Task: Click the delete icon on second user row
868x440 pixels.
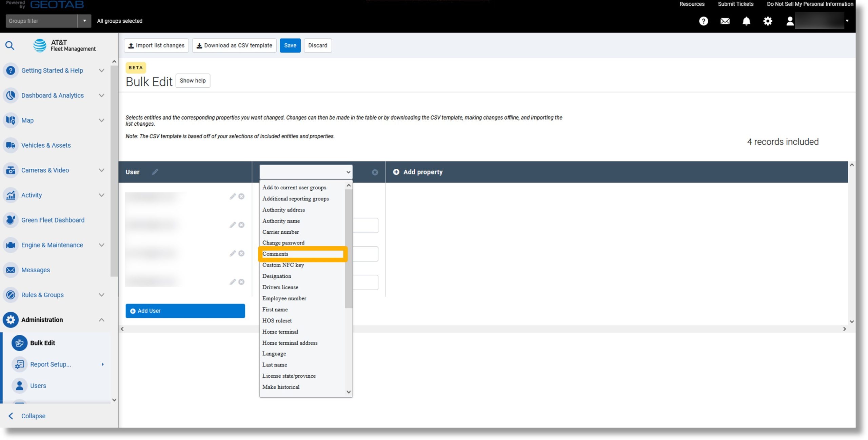Action: [241, 225]
